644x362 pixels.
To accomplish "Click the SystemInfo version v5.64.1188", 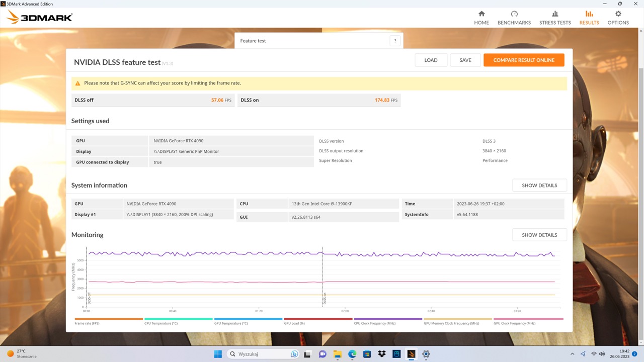I will point(467,215).
